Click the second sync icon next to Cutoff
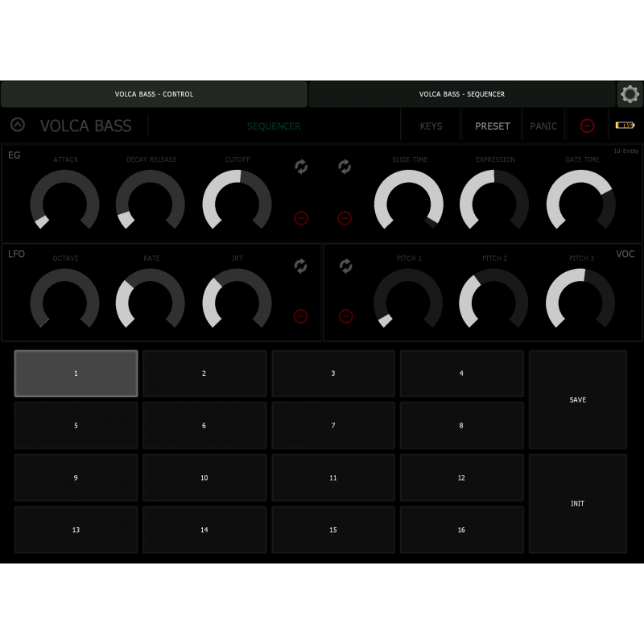This screenshot has height=644, width=644. click(x=345, y=167)
